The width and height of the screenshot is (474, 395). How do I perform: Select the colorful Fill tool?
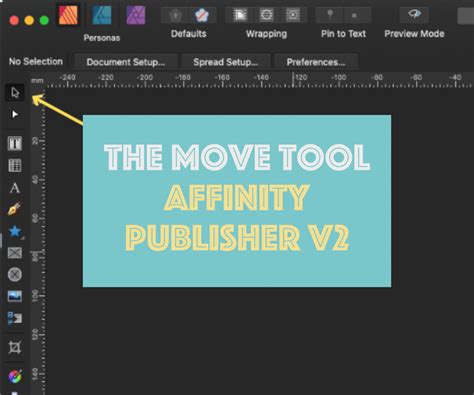point(15,377)
